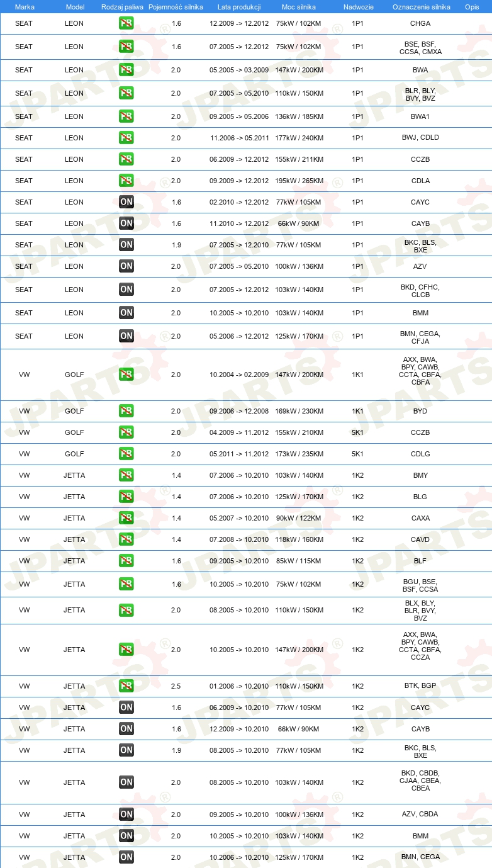Select the petrol icon in Jetta CAVD row

126,539
